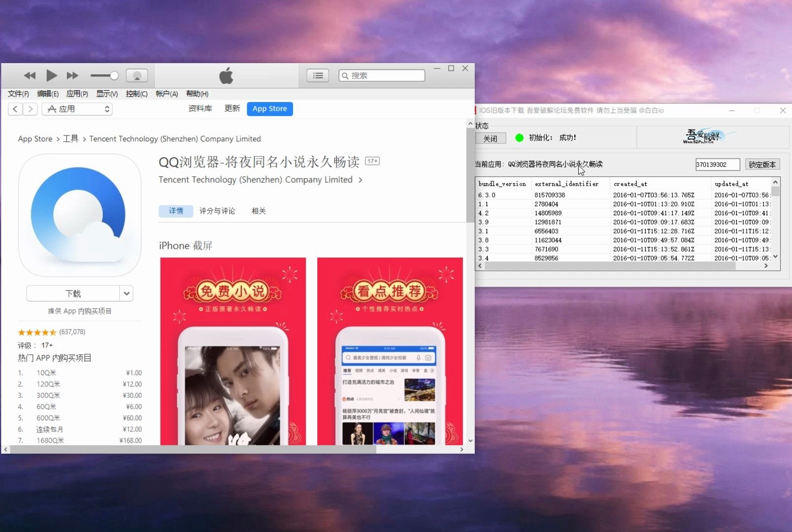Skip ahead with the fast-forward button
Viewport: 792px width, 532px height.
(x=72, y=75)
